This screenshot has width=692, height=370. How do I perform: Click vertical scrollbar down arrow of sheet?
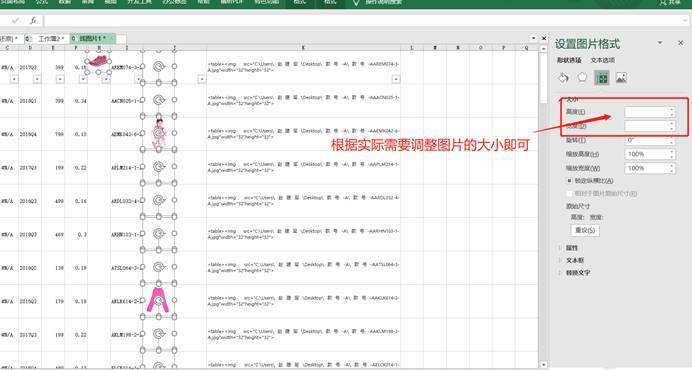[x=544, y=365]
